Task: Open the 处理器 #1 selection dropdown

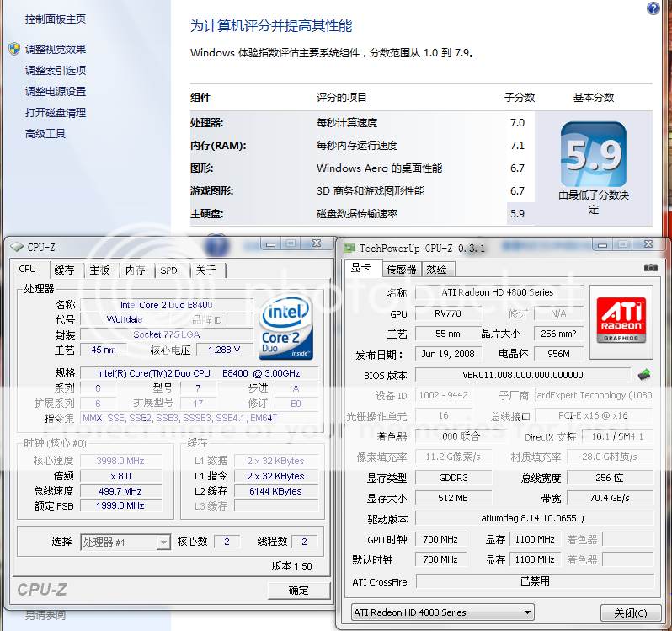Action: [x=125, y=543]
